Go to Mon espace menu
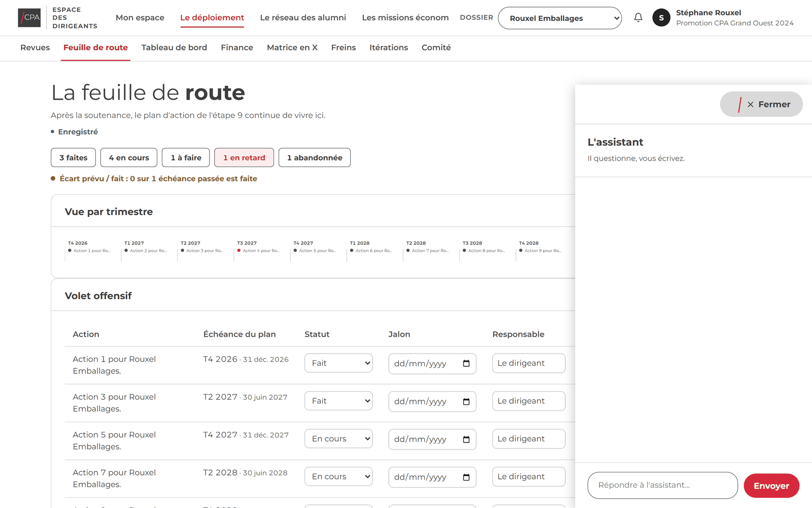 [x=140, y=18]
